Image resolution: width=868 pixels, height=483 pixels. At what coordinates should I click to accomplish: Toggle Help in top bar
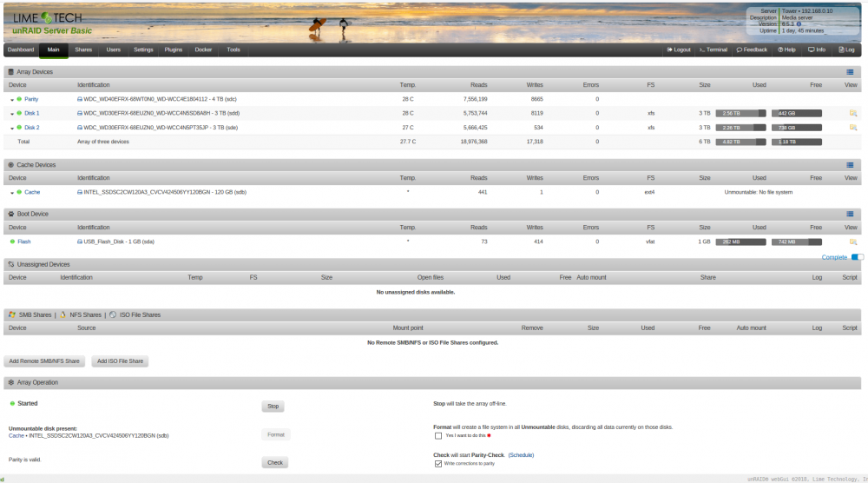pyautogui.click(x=786, y=50)
